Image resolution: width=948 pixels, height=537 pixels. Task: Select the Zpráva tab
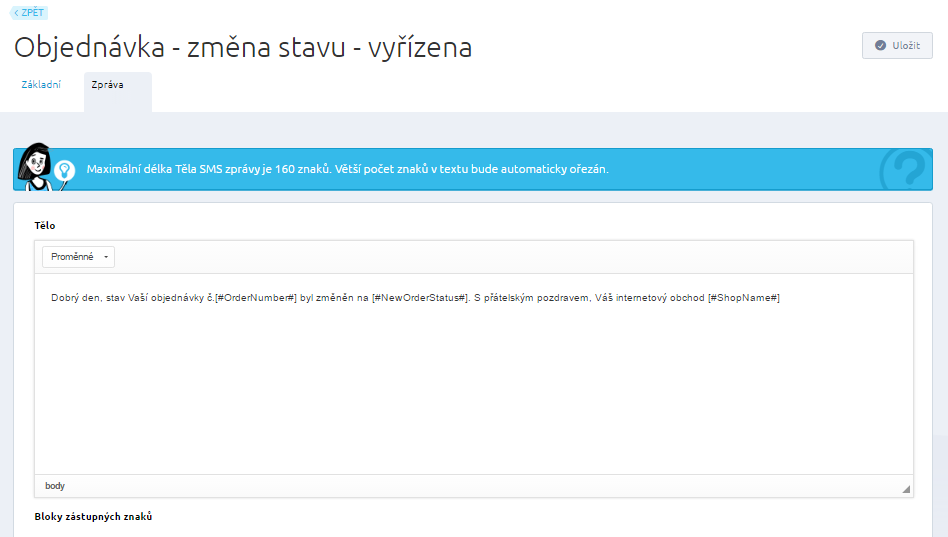pos(108,85)
